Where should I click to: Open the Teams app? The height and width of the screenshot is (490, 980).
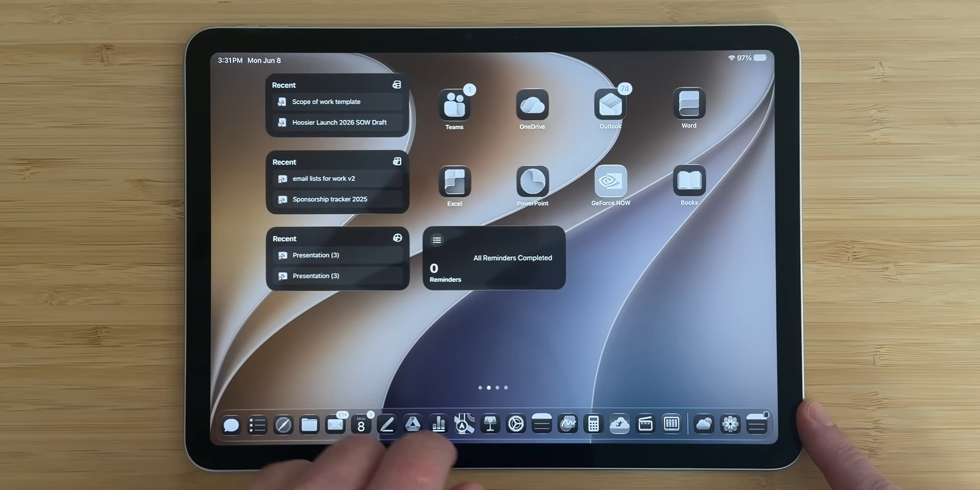454,104
